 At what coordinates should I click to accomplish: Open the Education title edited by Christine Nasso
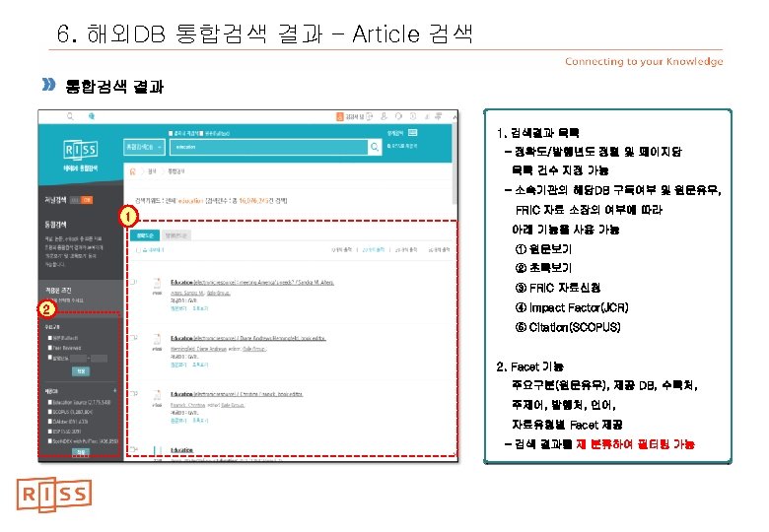click(237, 394)
